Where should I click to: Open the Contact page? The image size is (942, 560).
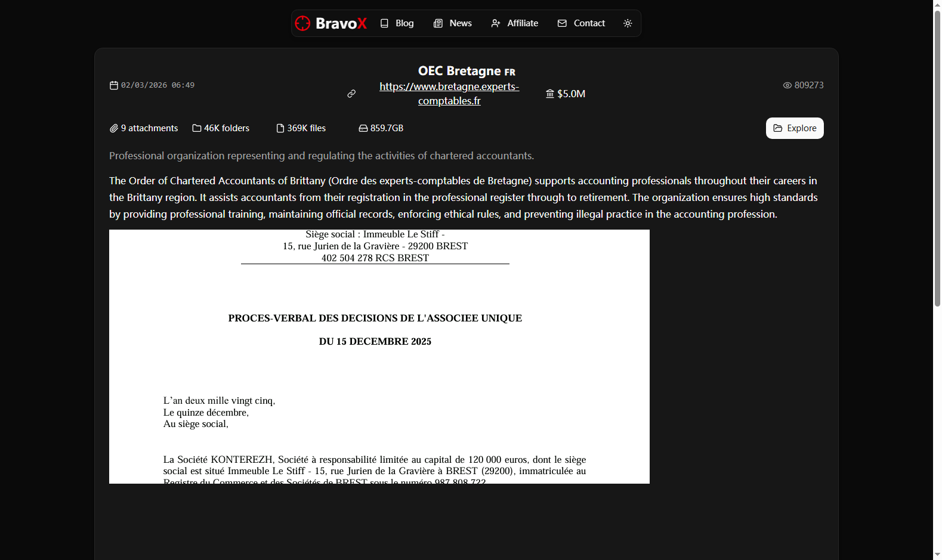(581, 23)
